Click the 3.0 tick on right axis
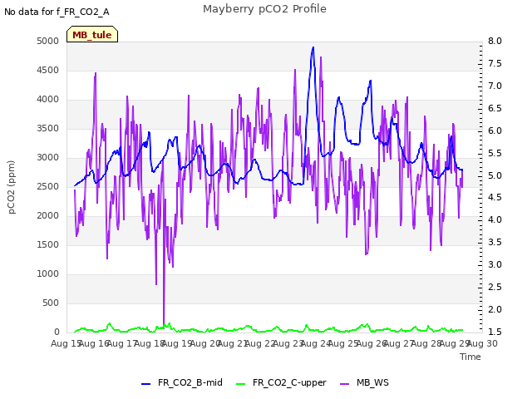Image resolution: width=532 pixels, height=399 pixels. pos(495,264)
